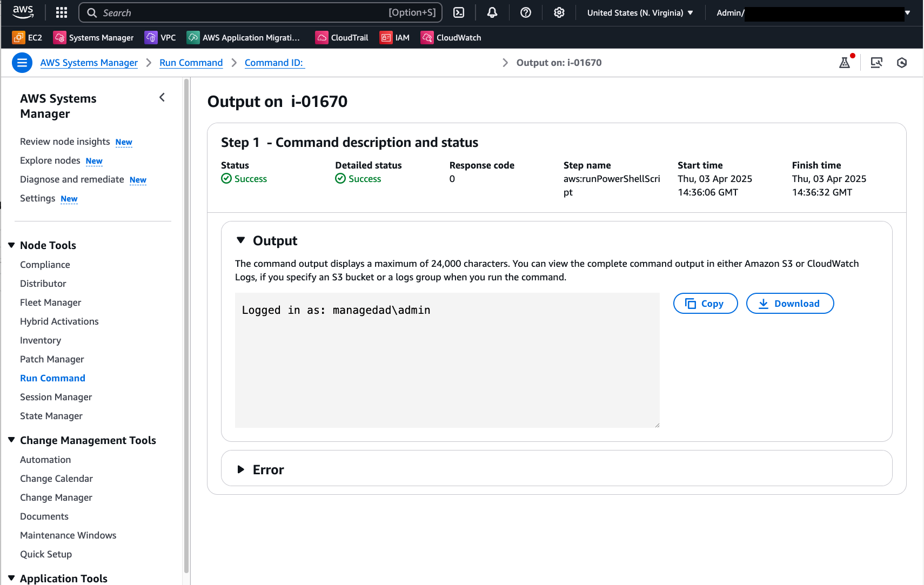The image size is (924, 585).
Task: Open AWS Application Migration favorite
Action: point(243,37)
